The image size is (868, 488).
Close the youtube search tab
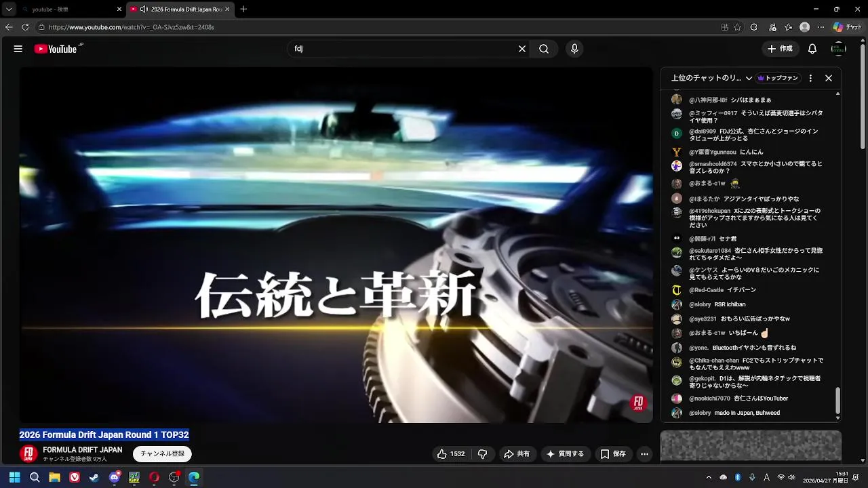coord(119,9)
